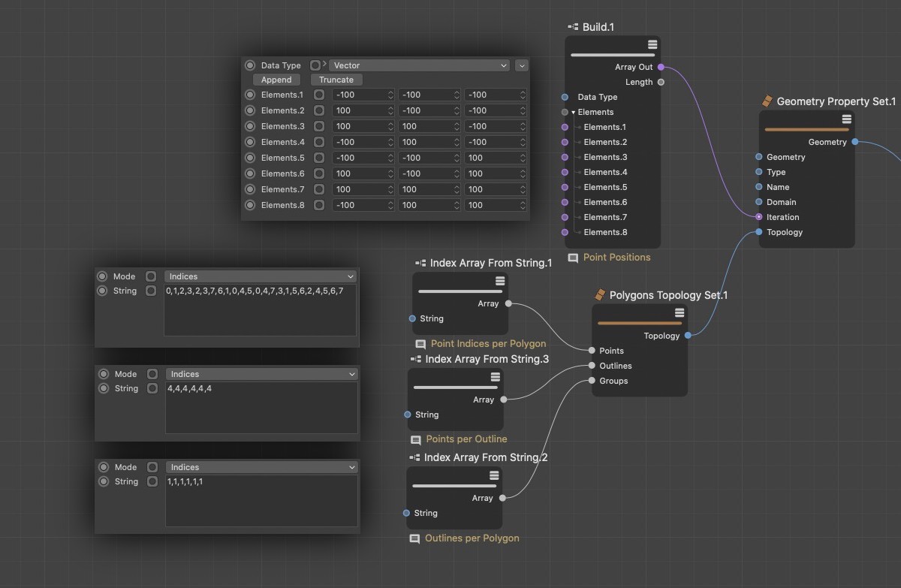
Task: Click the string field containing 1,1,1,1,1,1
Action: pos(261,501)
